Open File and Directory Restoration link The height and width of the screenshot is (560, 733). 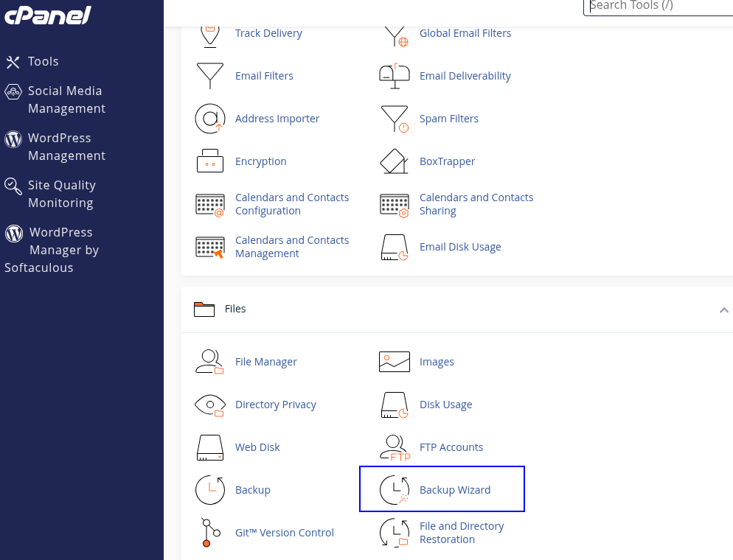pyautogui.click(x=462, y=533)
